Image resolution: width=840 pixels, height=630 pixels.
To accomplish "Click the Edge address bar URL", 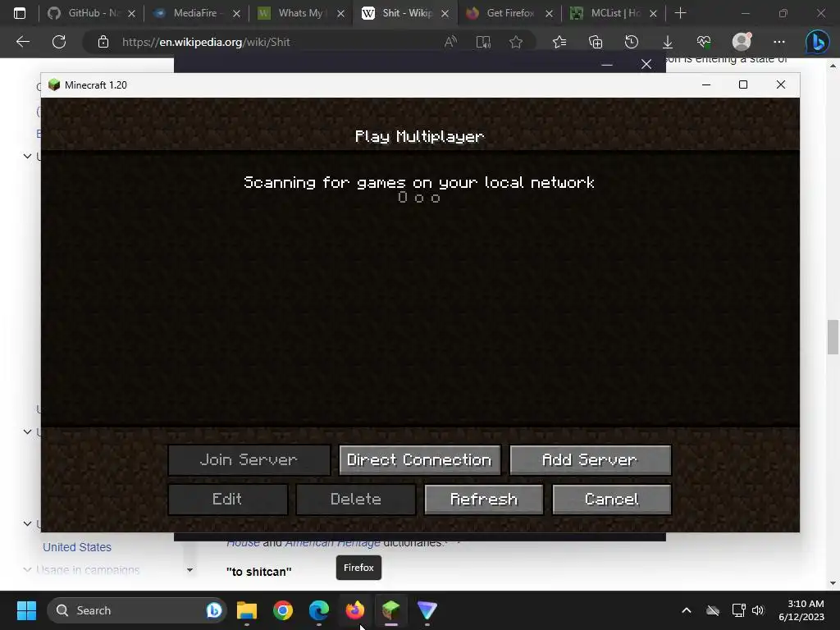I will pos(206,42).
